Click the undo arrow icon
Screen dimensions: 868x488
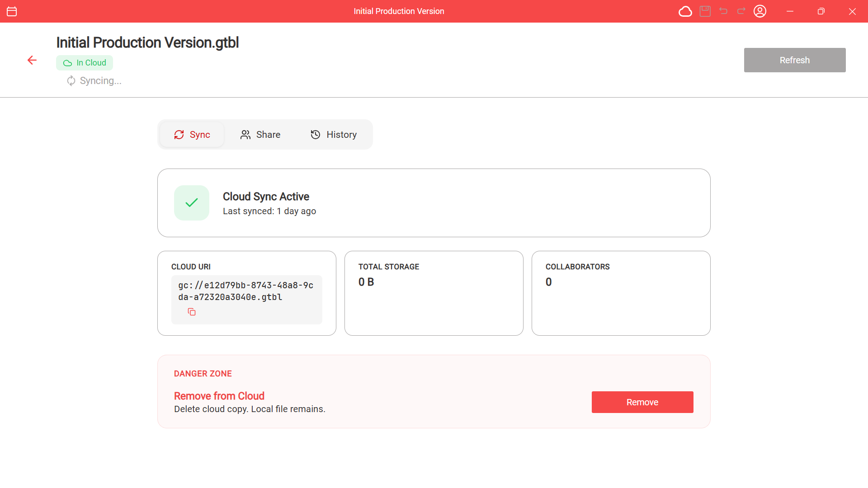point(723,11)
